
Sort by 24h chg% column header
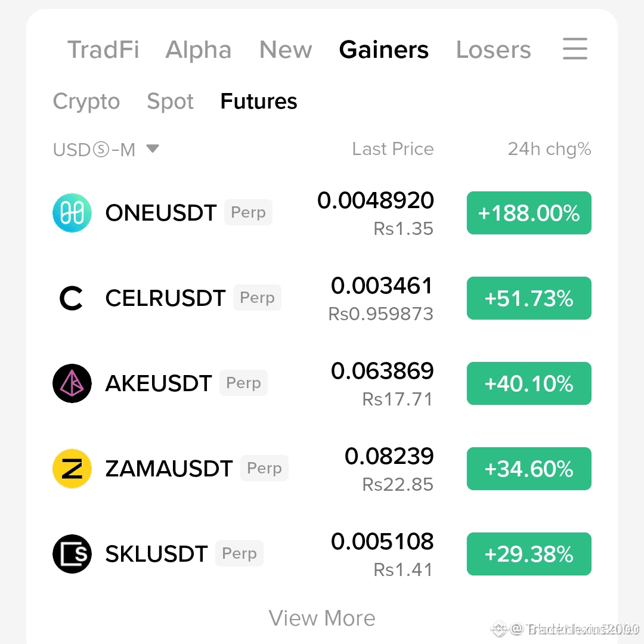[x=549, y=149]
